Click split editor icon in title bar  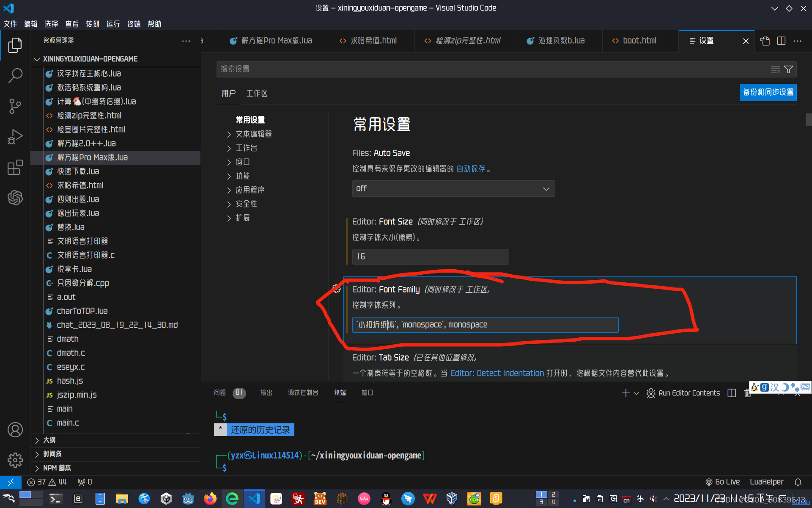[781, 41]
